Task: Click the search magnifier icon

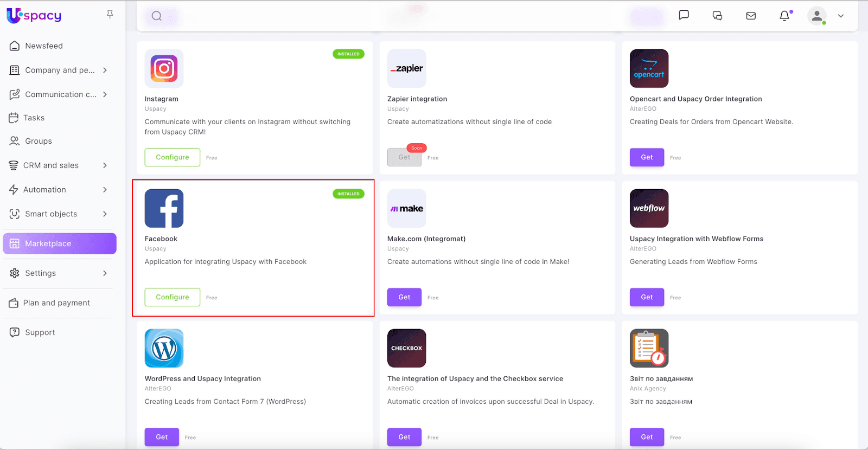Action: pyautogui.click(x=157, y=16)
